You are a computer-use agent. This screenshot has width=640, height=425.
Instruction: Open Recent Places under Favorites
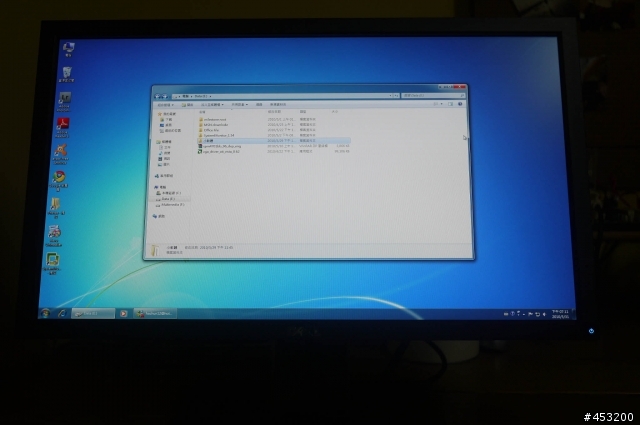tap(170, 131)
